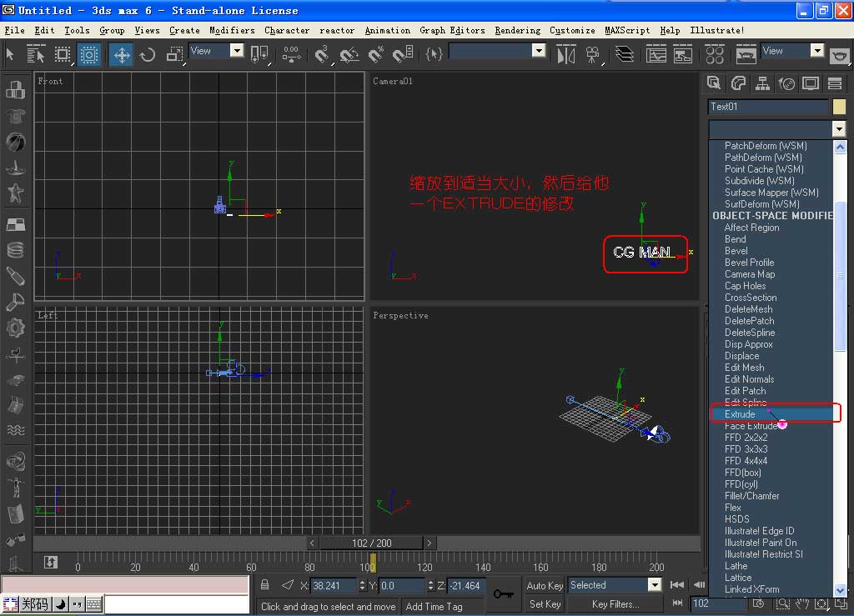Screen dimensions: 854x616
Task: Choose Bevel Profile modifier
Action: 749,263
